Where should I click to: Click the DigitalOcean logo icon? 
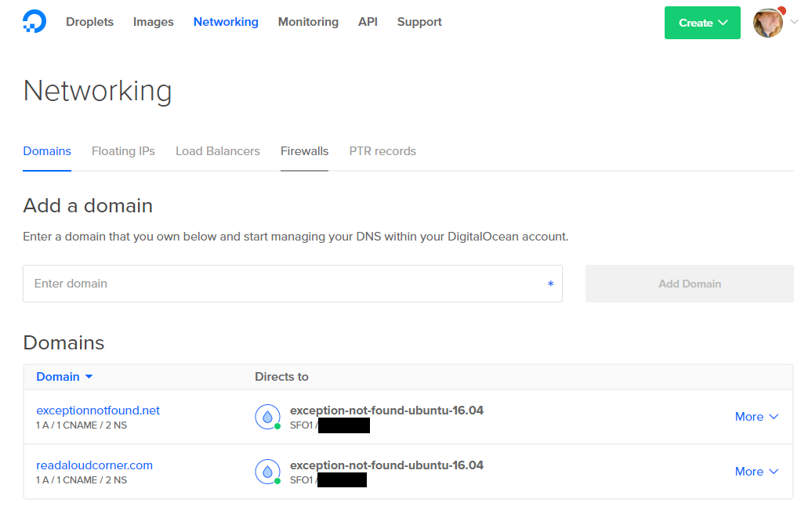pos(34,22)
